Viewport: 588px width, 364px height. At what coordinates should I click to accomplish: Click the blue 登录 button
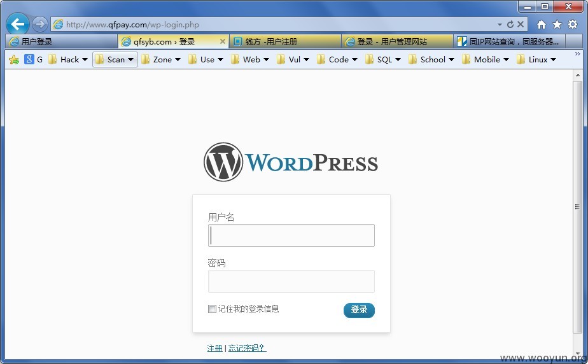[x=359, y=310]
